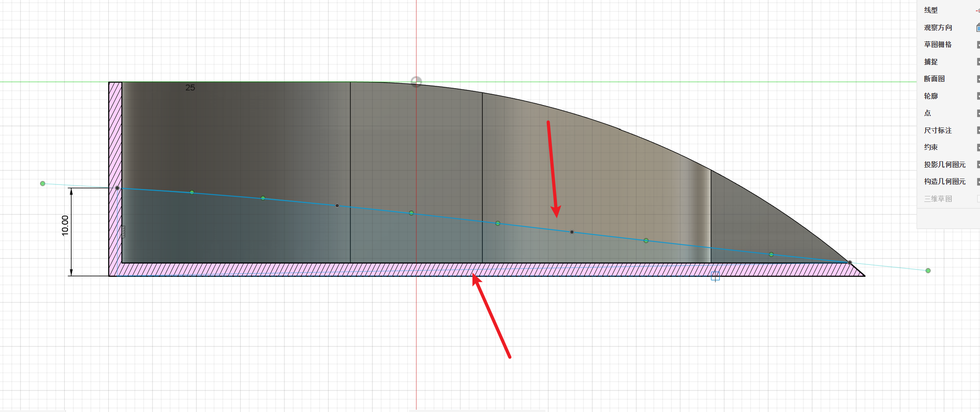Click the greyed-out 三维草图 label
The width and height of the screenshot is (980, 412).
938,199
